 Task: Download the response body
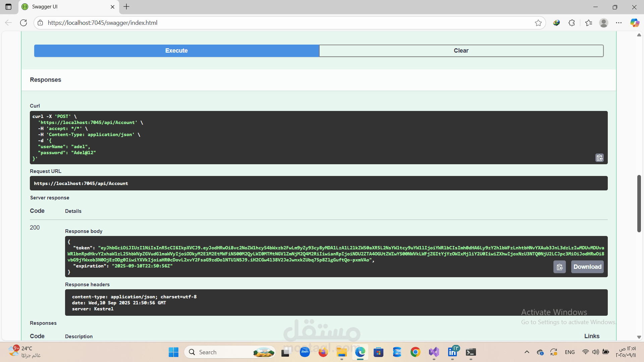tap(587, 267)
